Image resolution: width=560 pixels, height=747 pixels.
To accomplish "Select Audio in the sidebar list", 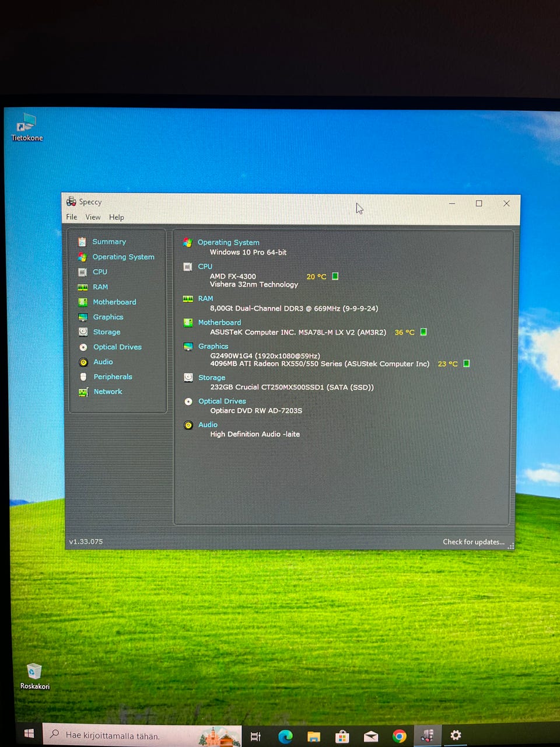I will point(103,362).
